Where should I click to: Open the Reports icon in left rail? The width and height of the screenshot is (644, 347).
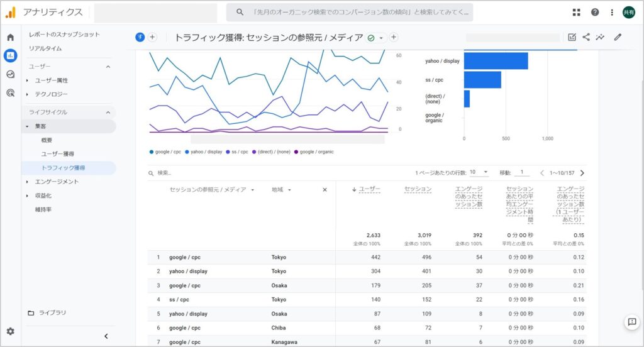[x=11, y=55]
